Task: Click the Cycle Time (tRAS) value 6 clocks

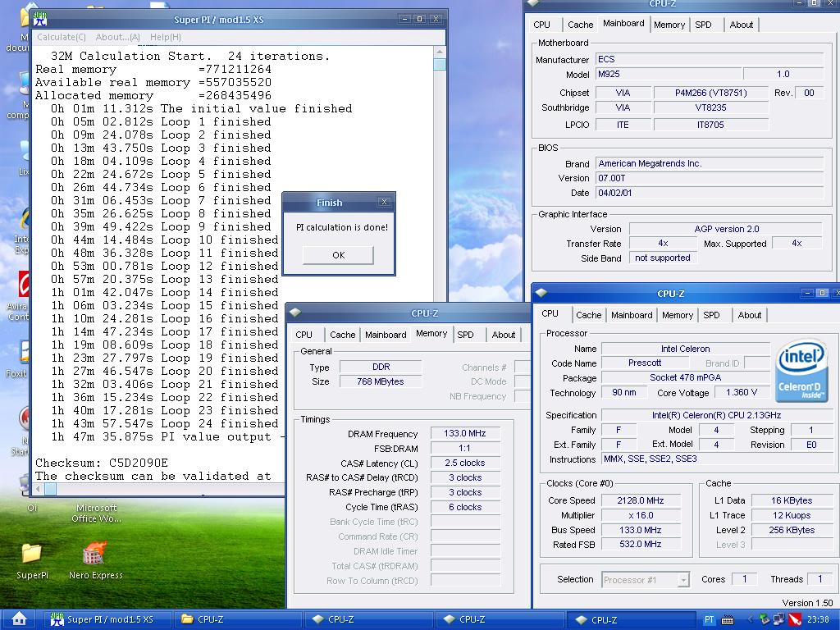Action: (465, 507)
